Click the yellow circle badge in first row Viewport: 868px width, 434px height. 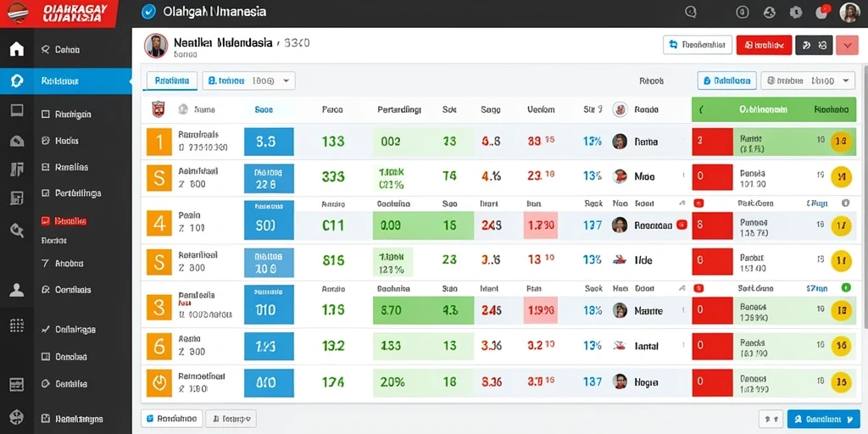click(841, 142)
